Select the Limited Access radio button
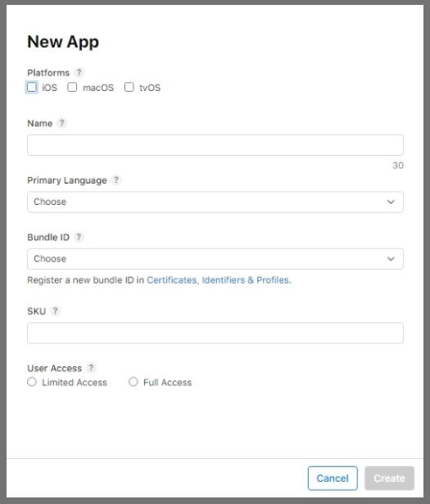Viewport: 430px width, 504px height. (x=32, y=382)
